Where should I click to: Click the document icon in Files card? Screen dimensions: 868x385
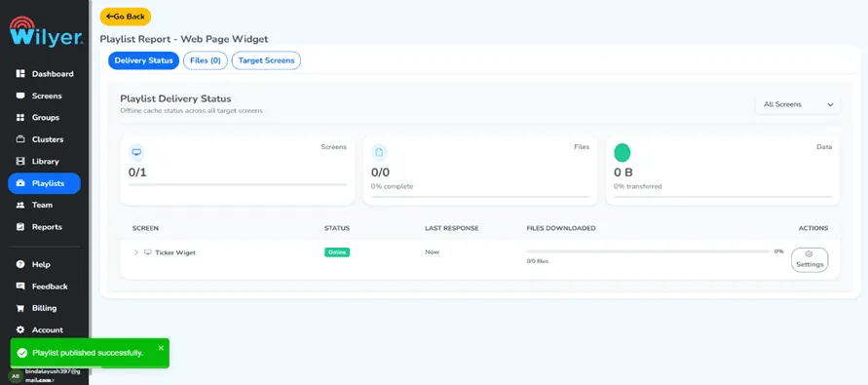pos(379,152)
